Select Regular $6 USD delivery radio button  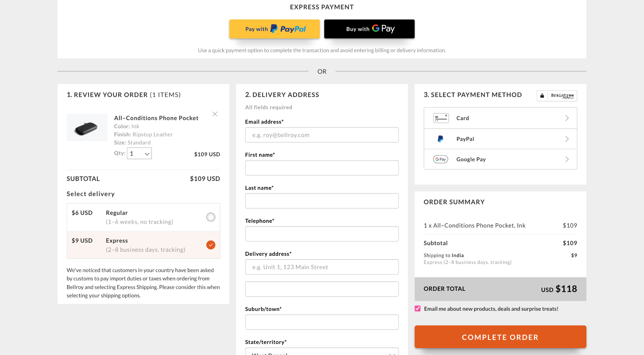click(x=211, y=217)
